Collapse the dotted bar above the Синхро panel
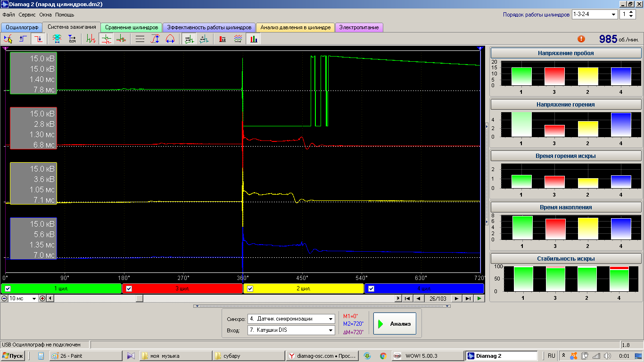Image resolution: width=644 pixels, height=362 pixels. (x=322, y=306)
